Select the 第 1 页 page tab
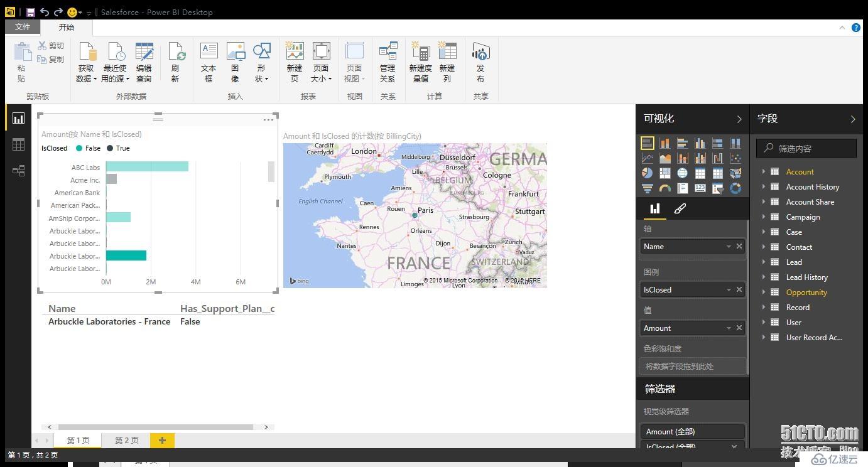Screen dimensions: 868x467 pos(78,440)
